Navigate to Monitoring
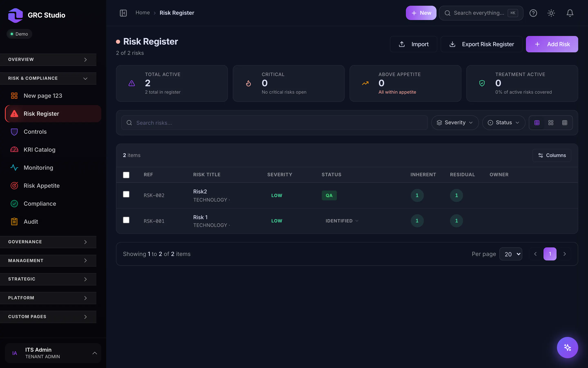This screenshot has width=588, height=368. [x=53, y=168]
